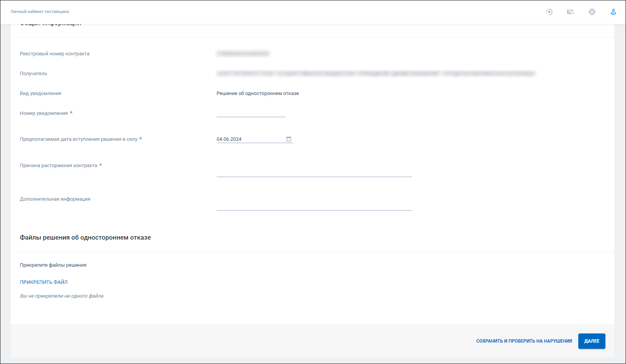The width and height of the screenshot is (626, 364).
Task: Click label Реестровый номер контракта
Action: pos(55,54)
